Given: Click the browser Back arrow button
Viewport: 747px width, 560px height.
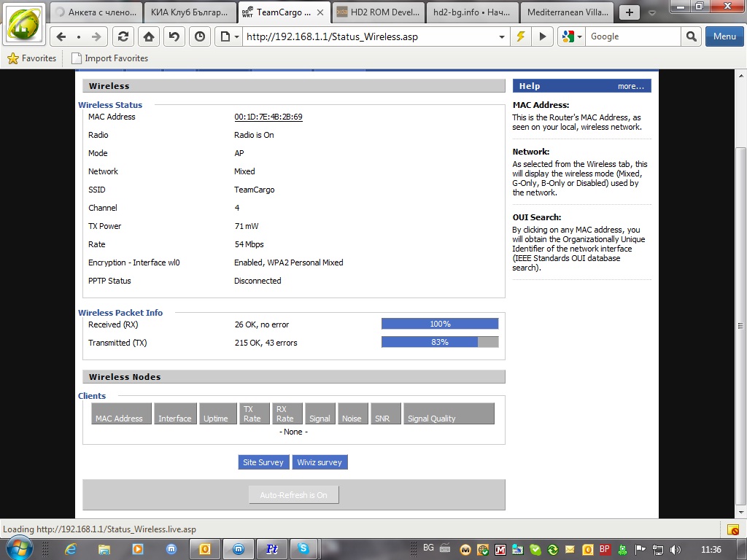Looking at the screenshot, I should pyautogui.click(x=62, y=36).
